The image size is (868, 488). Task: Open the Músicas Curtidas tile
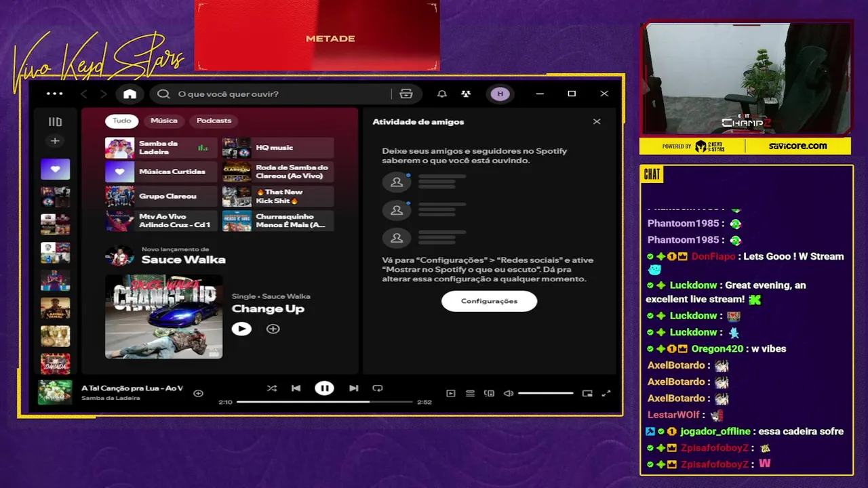(x=161, y=172)
